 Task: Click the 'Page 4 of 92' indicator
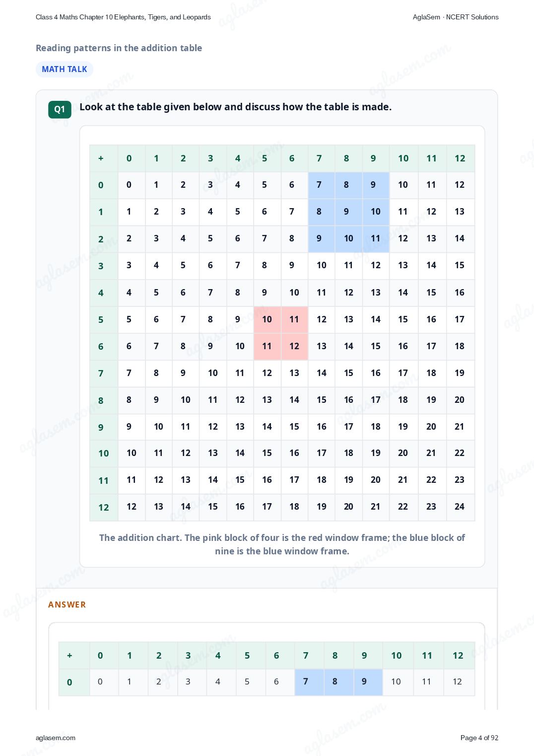point(479,738)
